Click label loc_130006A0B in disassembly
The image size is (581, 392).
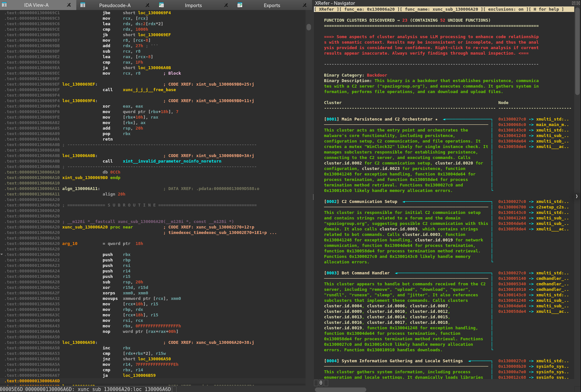pos(79,156)
